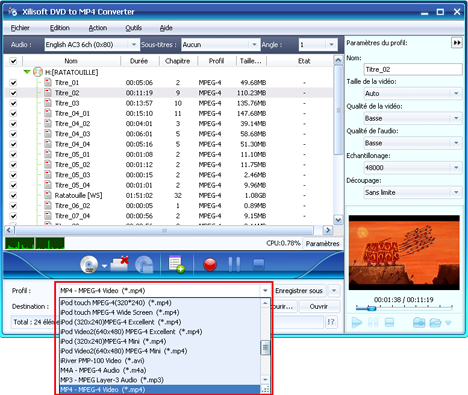
Task: Click the Ratatouille video preview thumbnail
Action: point(404,252)
